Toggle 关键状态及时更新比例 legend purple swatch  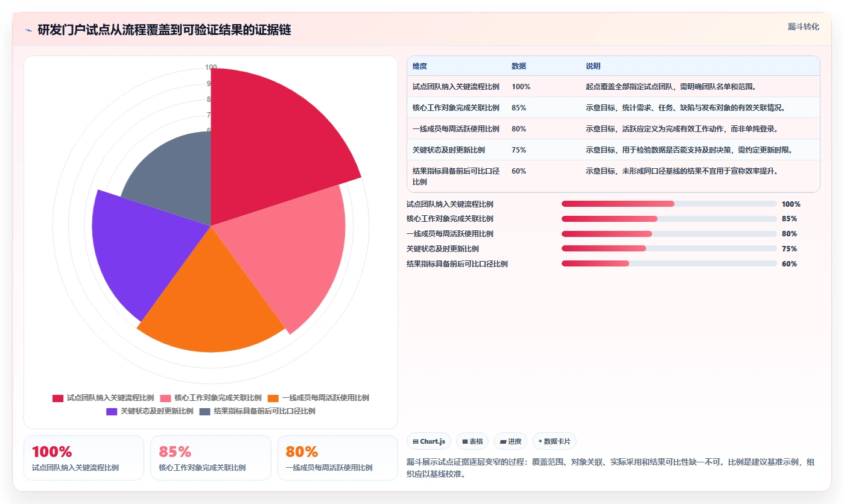click(112, 411)
